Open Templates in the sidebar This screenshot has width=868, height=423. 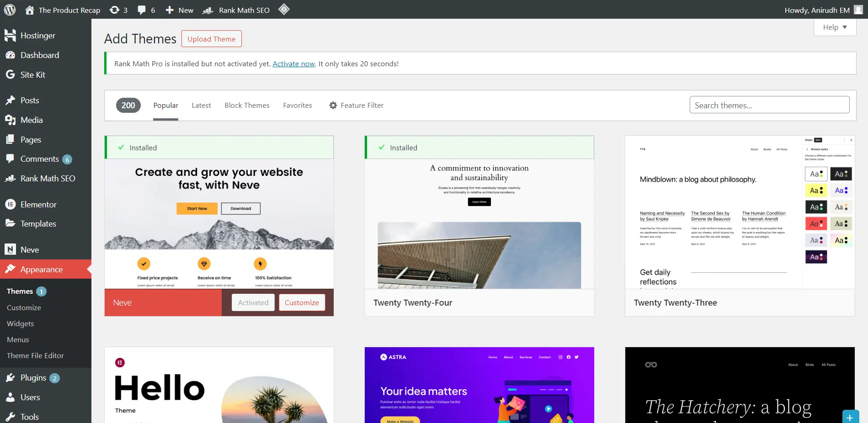coord(46,224)
